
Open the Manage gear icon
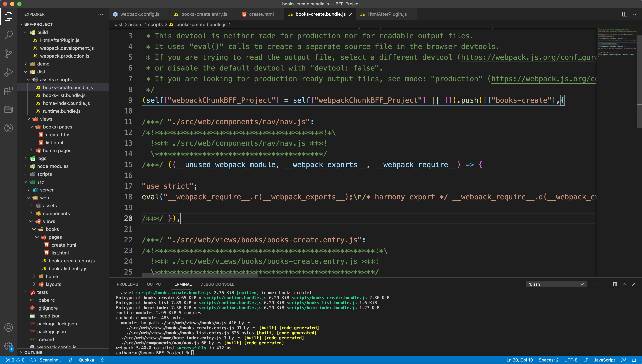(x=8, y=346)
